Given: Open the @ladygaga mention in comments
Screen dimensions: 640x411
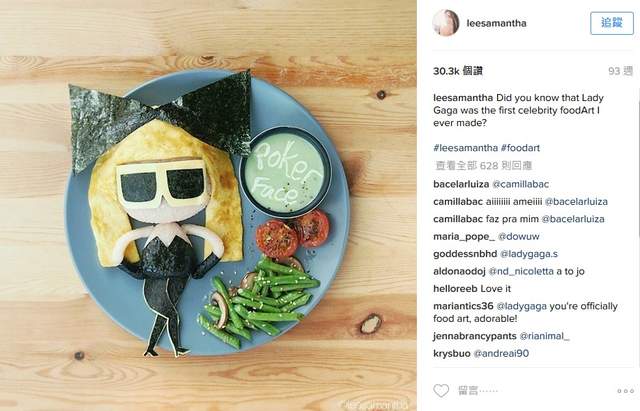Looking at the screenshot, I should pos(521,306).
